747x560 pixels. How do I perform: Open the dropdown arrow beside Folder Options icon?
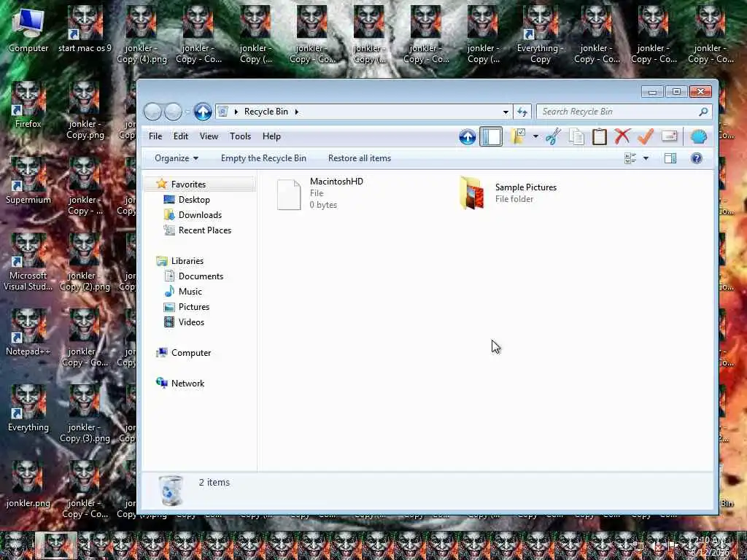[x=535, y=136]
